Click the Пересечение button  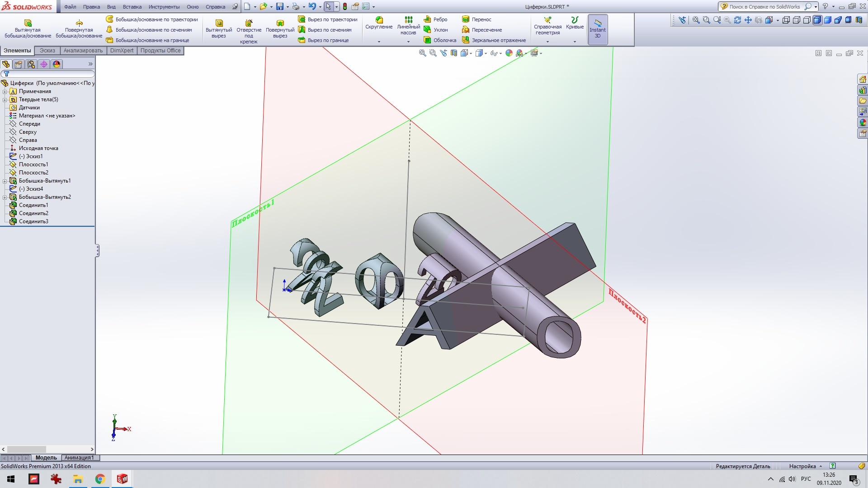pyautogui.click(x=482, y=30)
